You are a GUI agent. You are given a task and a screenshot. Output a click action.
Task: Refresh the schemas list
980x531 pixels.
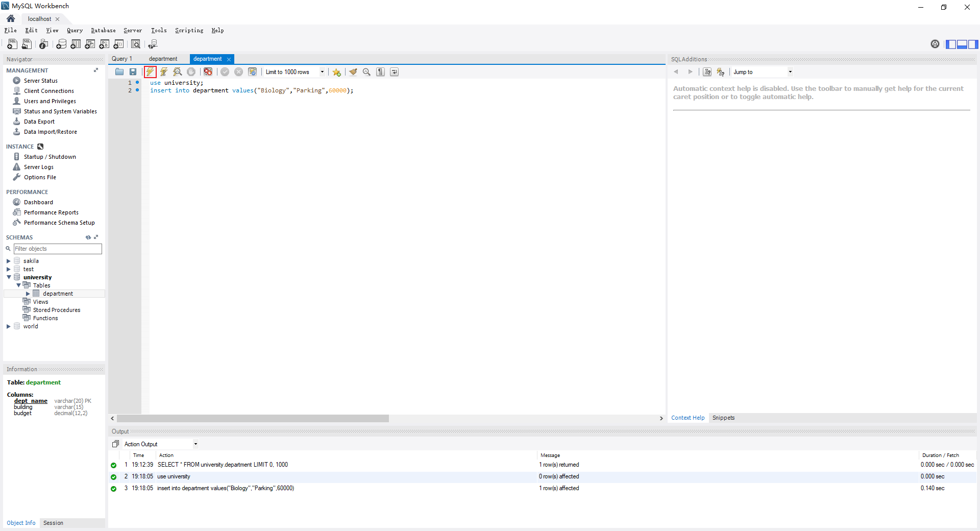pyautogui.click(x=88, y=237)
